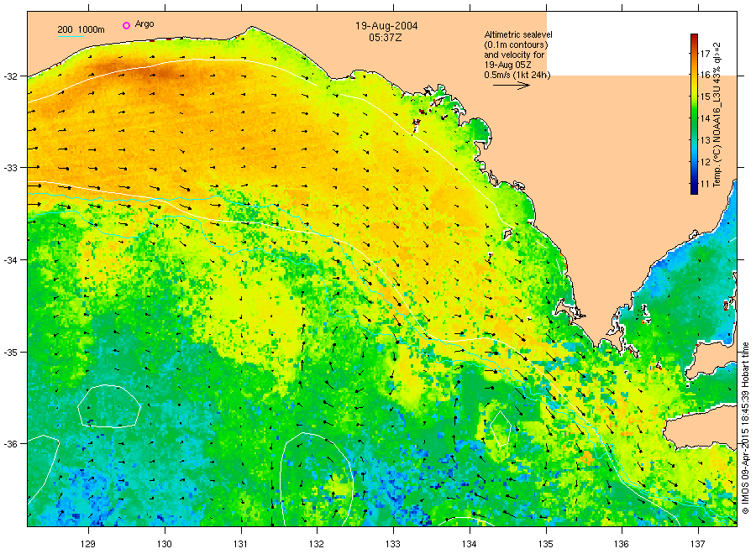Image resolution: width=756 pixels, height=554 pixels.
Task: Click the magenta Argo circle marker
Action: click(x=126, y=25)
